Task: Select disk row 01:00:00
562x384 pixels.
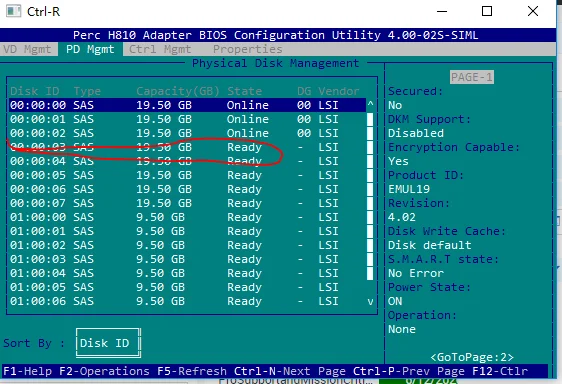Action: click(187, 217)
